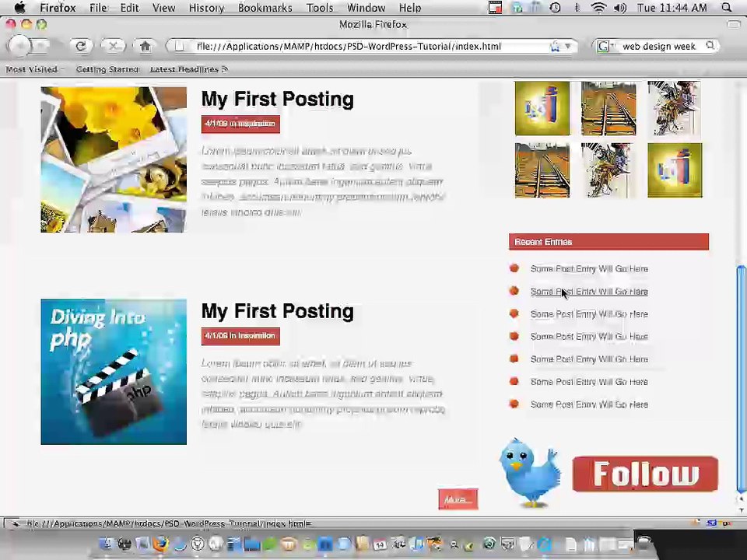
Task: Click the status bar URL text
Action: (x=169, y=523)
